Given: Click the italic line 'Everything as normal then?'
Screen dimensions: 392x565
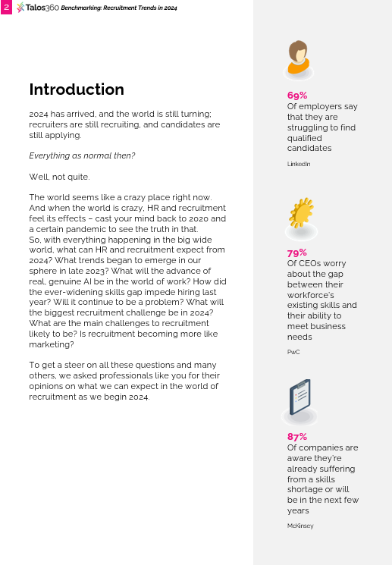Looking at the screenshot, I should [82, 155].
